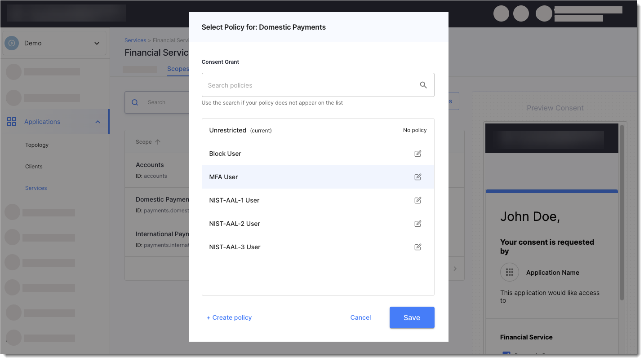Viewport: 644px width, 361px height.
Task: Click the Create policy link
Action: click(229, 317)
